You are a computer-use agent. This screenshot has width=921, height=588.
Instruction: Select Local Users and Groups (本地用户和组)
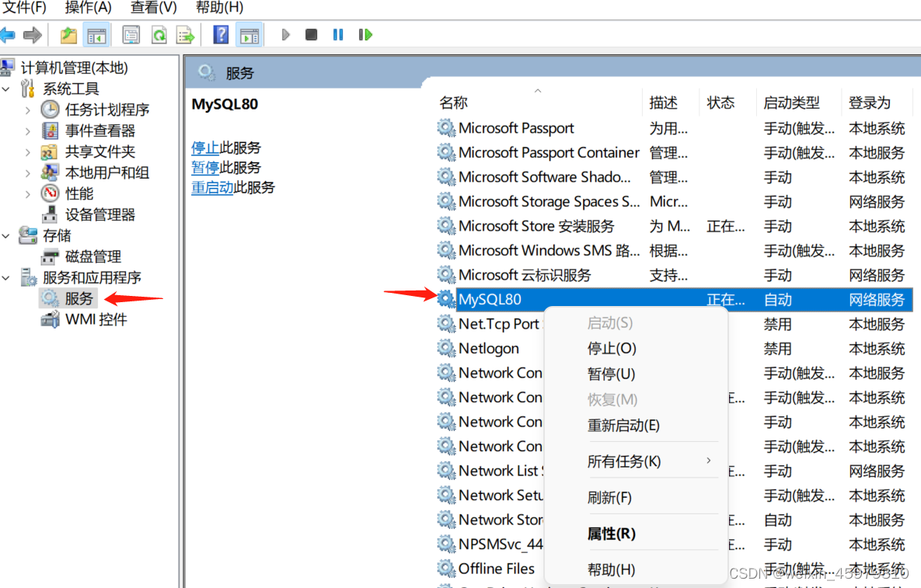click(107, 172)
